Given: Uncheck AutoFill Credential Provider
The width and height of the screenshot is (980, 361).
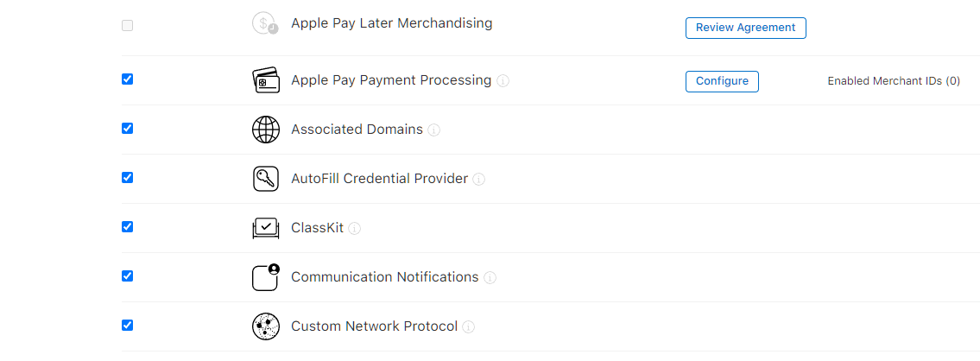Looking at the screenshot, I should [128, 178].
